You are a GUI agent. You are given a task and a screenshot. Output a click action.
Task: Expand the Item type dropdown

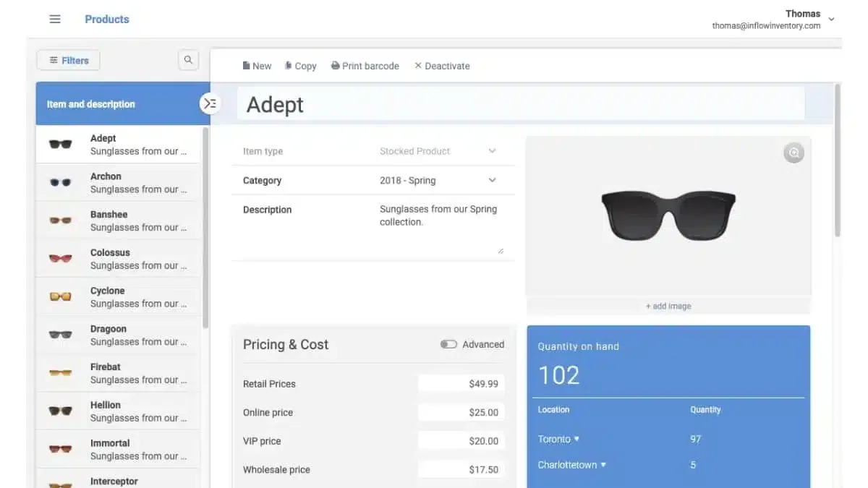(x=438, y=151)
